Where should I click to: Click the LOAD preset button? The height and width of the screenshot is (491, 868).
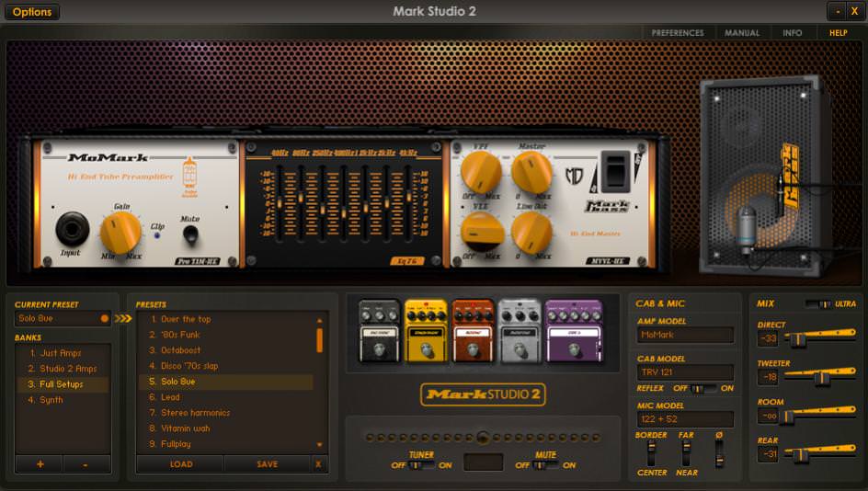(x=180, y=464)
